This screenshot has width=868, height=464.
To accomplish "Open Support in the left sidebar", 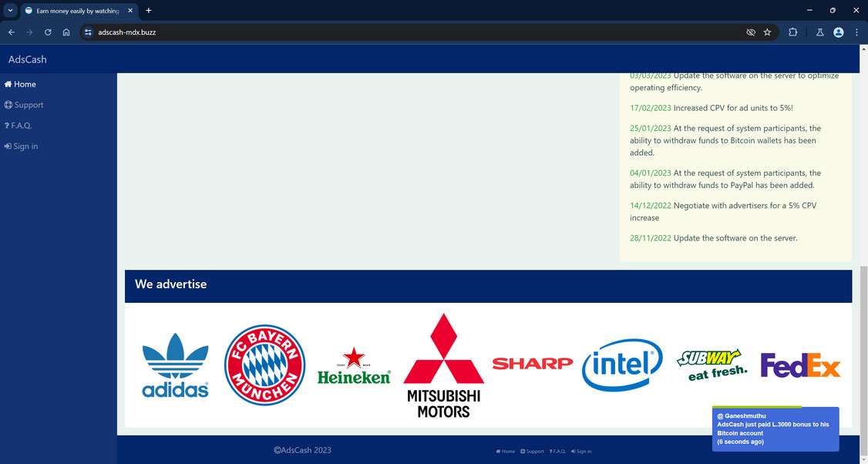I will coord(24,105).
